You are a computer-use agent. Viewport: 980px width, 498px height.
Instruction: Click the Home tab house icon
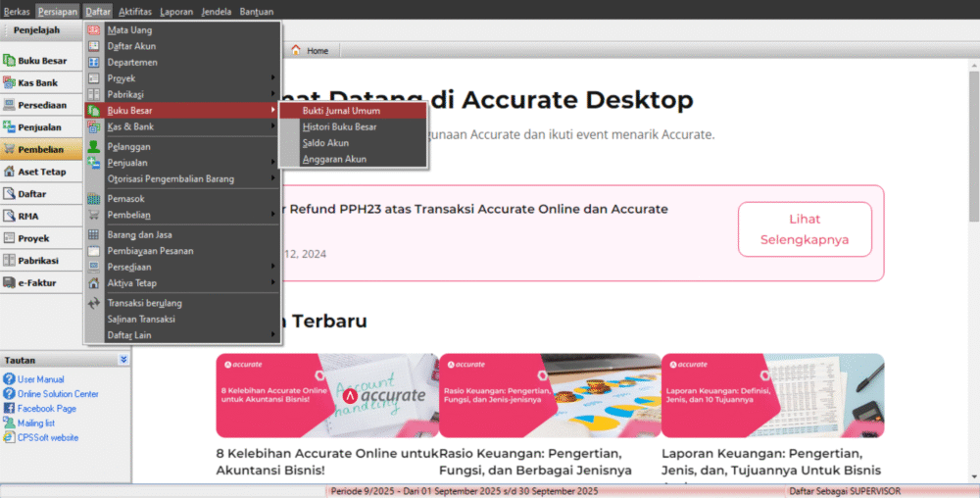click(296, 50)
